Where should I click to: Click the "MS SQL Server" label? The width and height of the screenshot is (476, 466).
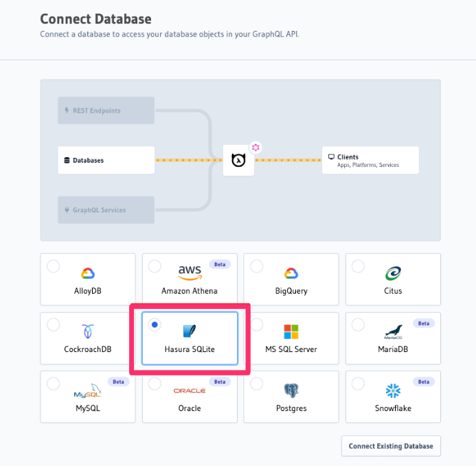pyautogui.click(x=291, y=349)
